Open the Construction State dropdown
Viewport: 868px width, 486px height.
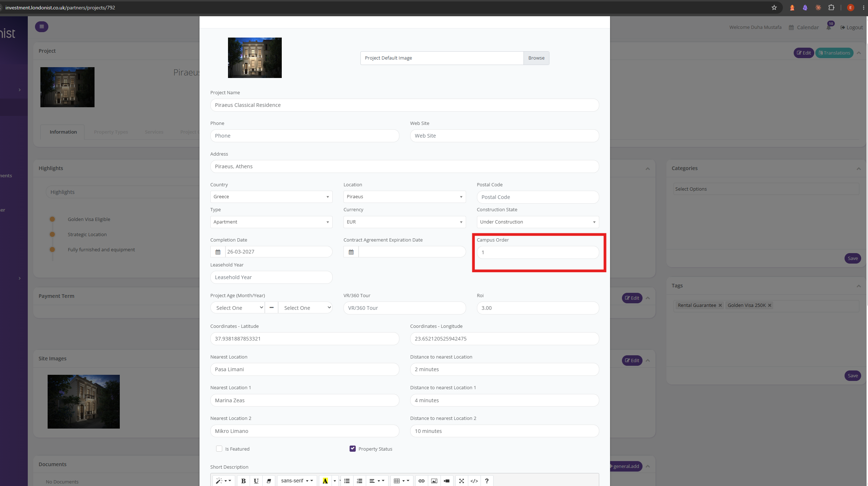pyautogui.click(x=538, y=222)
